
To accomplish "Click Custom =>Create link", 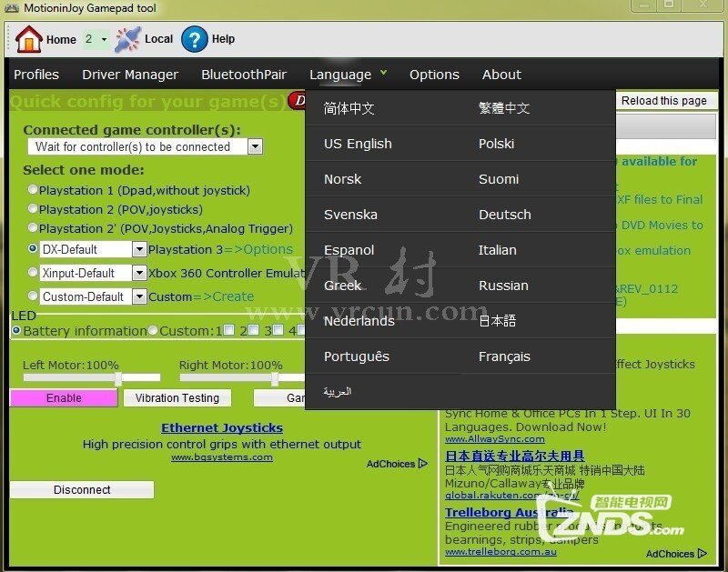I will tap(223, 296).
